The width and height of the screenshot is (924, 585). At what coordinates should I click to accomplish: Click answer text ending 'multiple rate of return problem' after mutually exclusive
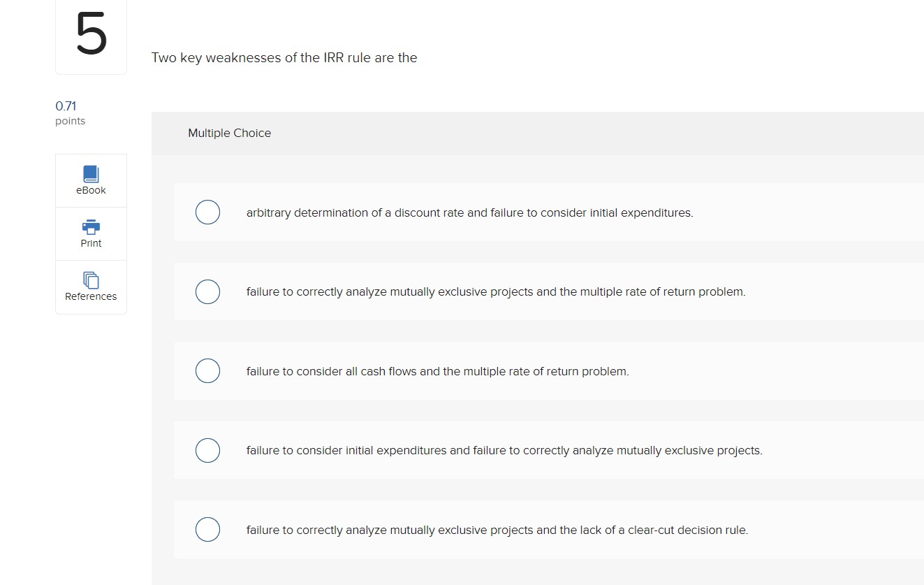(x=496, y=291)
